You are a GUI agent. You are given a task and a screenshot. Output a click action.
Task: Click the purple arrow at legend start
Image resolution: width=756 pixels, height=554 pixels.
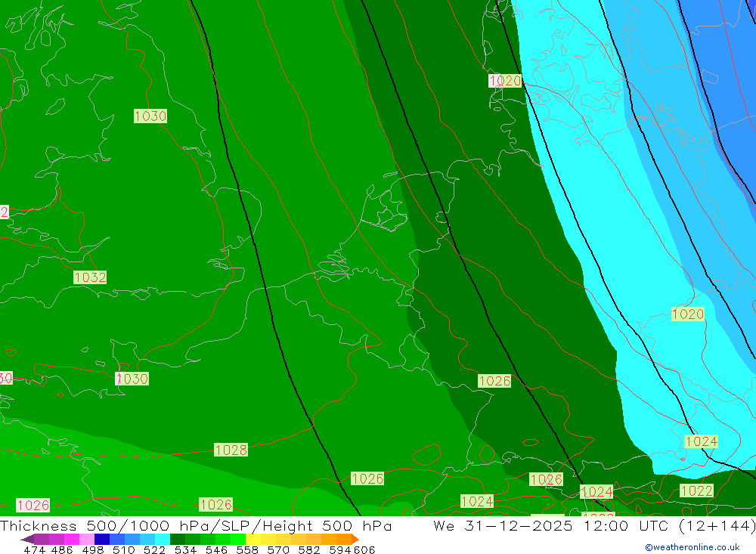click(27, 539)
